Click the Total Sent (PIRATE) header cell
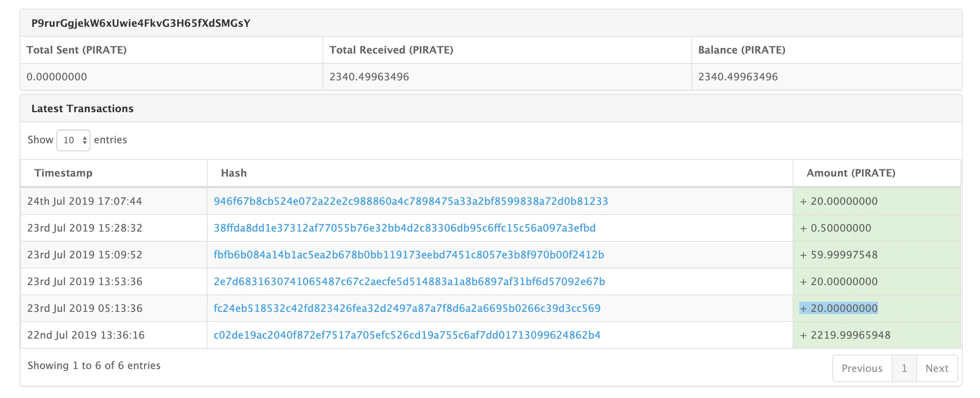 171,50
